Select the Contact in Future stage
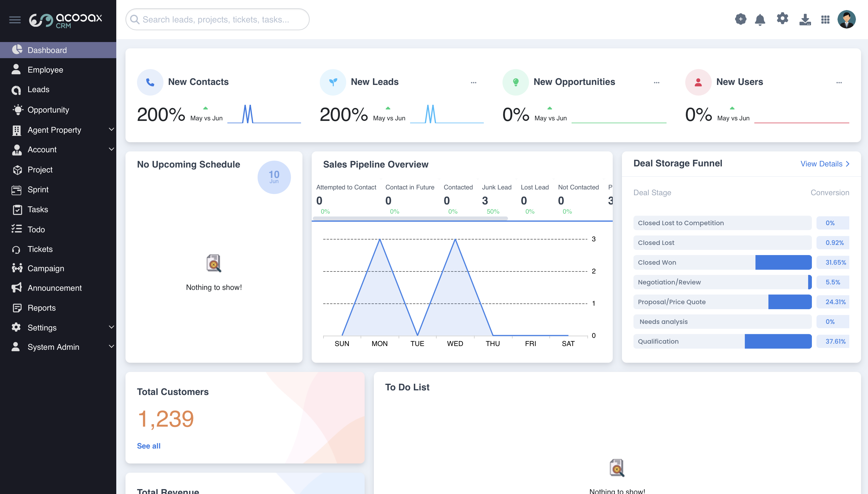This screenshot has height=494, width=868. pos(410,200)
